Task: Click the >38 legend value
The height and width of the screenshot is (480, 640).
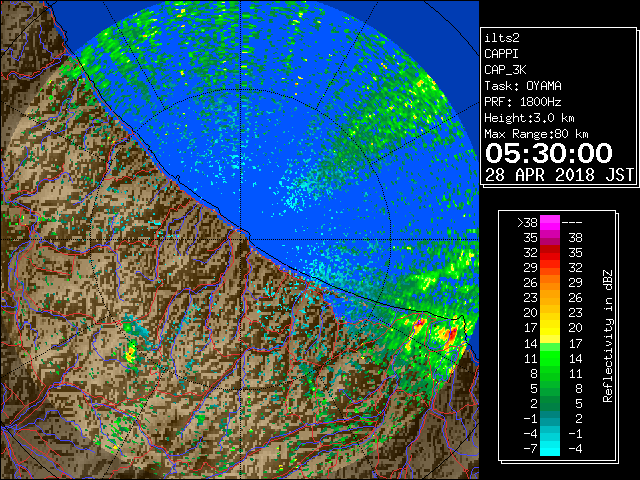Action: (x=527, y=223)
